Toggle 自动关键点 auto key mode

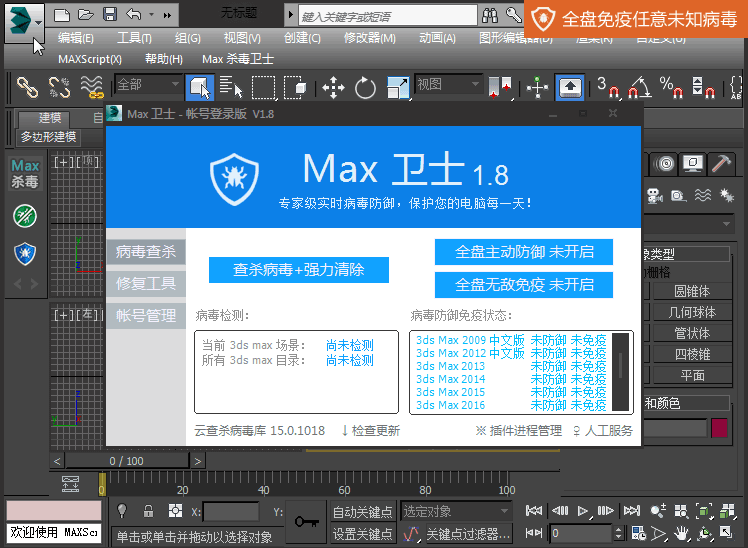click(x=362, y=512)
